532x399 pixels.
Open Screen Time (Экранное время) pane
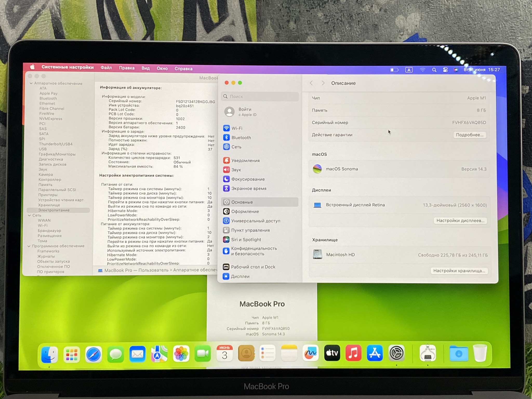pyautogui.click(x=249, y=189)
